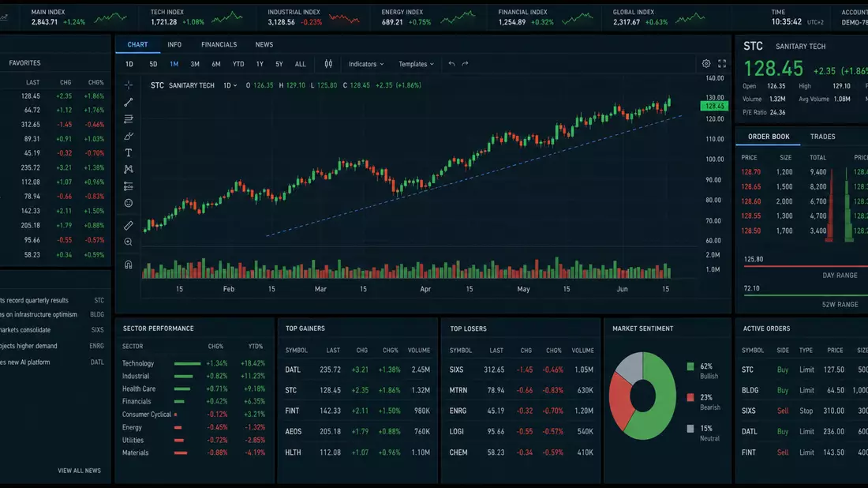The image size is (868, 488).
Task: Activate the zoom-in magnifier tool
Action: pyautogui.click(x=129, y=242)
